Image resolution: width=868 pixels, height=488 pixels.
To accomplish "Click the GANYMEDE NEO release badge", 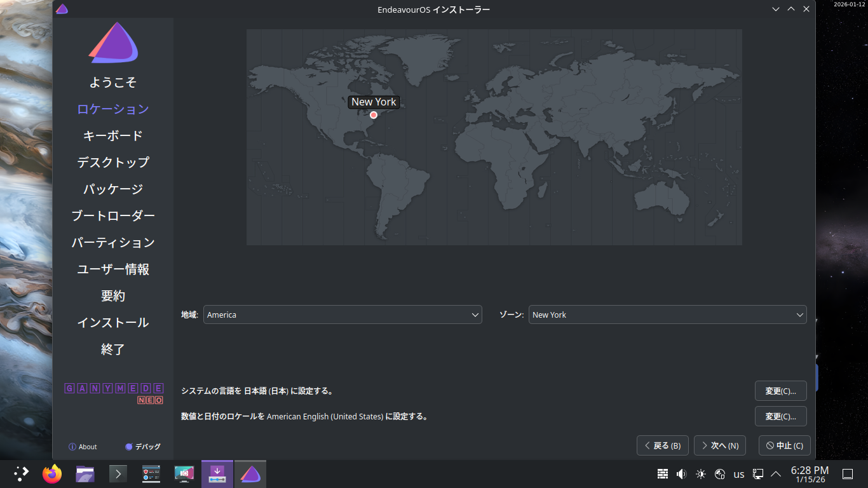I will 114,394.
